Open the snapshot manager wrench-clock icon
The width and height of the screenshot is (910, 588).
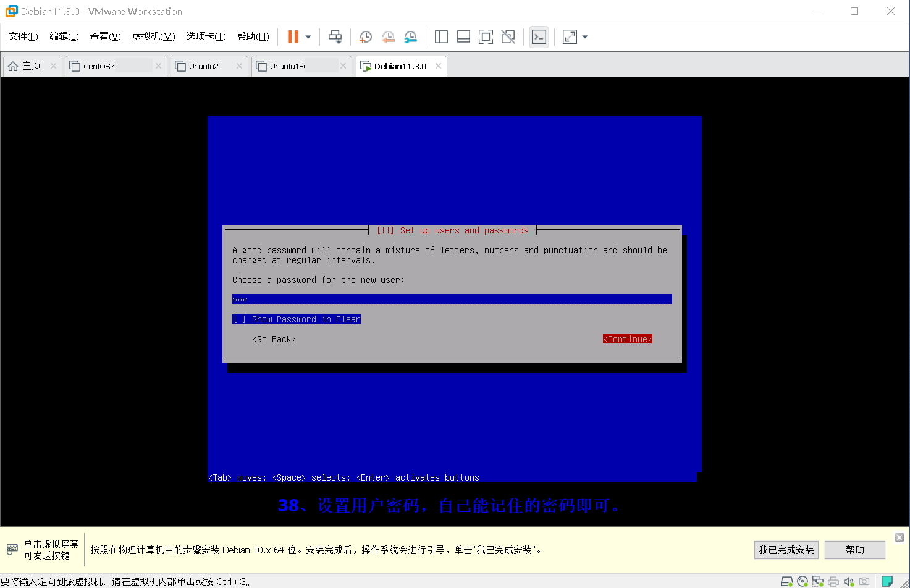410,37
